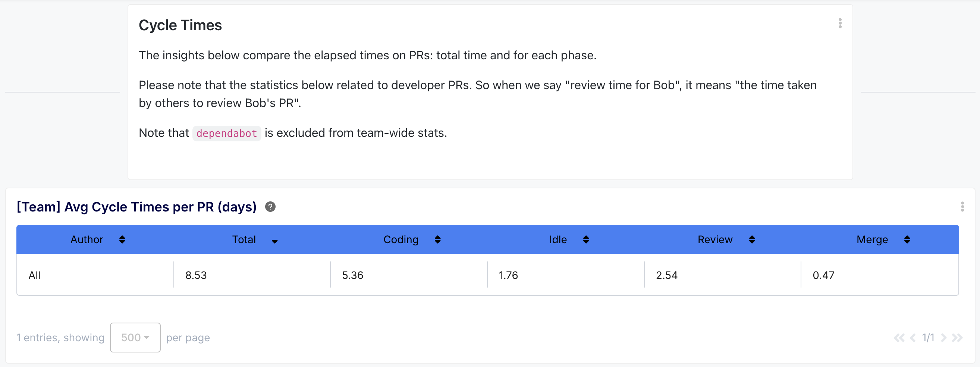This screenshot has width=980, height=367.
Task: Sort by Idle column arrows
Action: [586, 239]
